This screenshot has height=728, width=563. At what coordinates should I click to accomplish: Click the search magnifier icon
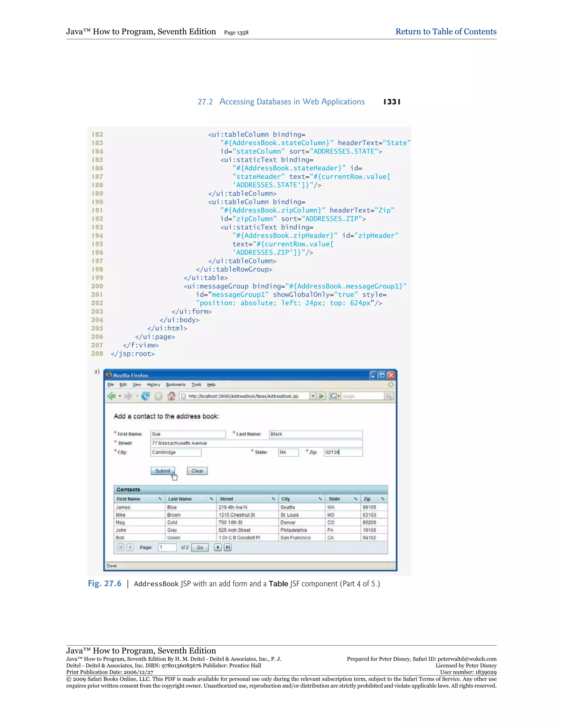[x=388, y=396]
